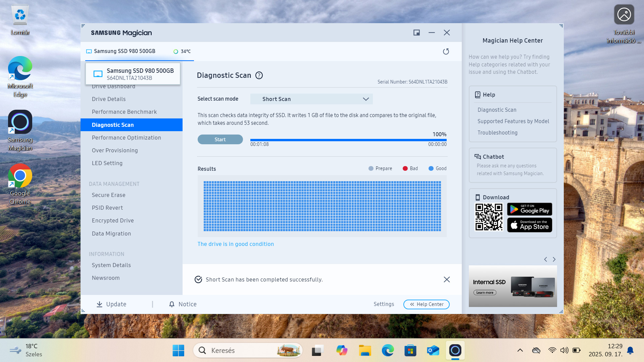This screenshot has height=362, width=644.
Task: Open Troubleshooting help link
Action: tap(498, 133)
